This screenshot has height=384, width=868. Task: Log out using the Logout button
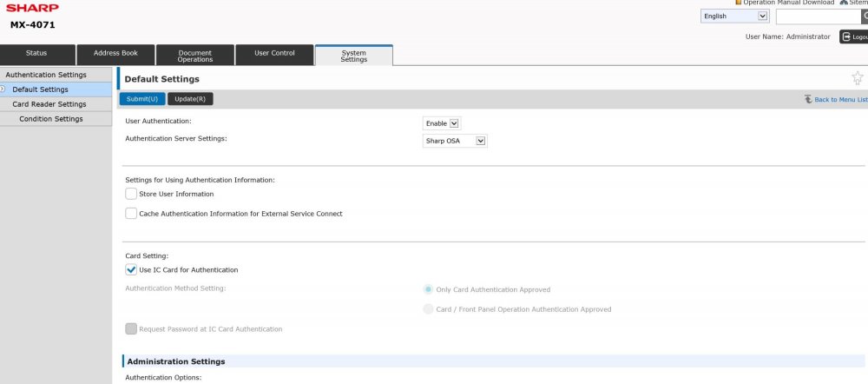[853, 37]
